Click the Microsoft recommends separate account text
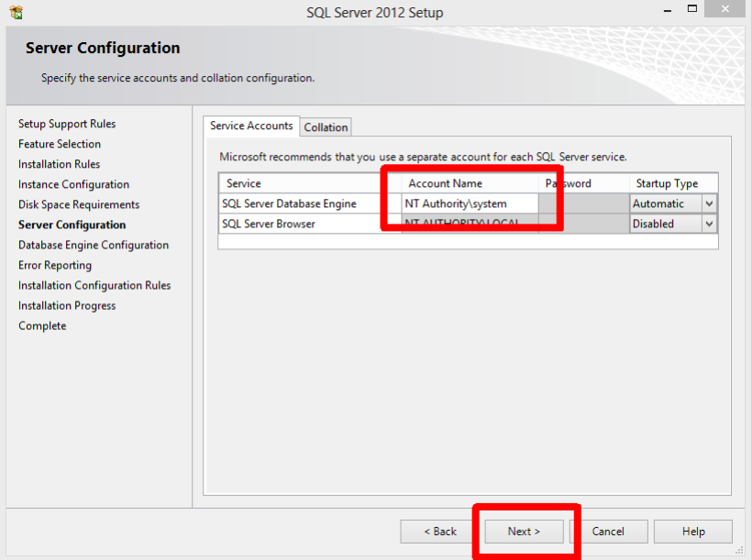The width and height of the screenshot is (752, 560). [423, 157]
